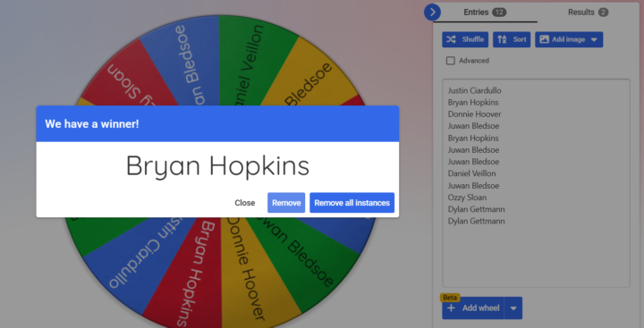644x328 pixels.
Task: Click the Donnie Hoover entry line
Action: pos(474,114)
